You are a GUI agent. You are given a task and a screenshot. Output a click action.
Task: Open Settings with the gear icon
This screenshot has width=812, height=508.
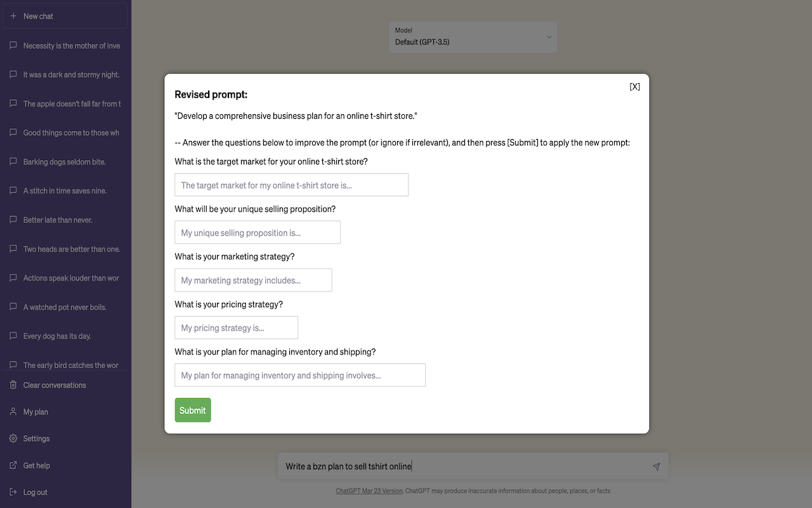click(x=13, y=438)
